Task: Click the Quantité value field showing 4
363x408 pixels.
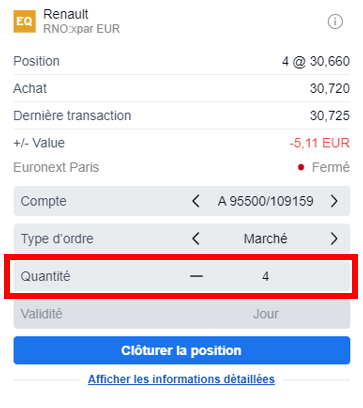Action: [265, 276]
